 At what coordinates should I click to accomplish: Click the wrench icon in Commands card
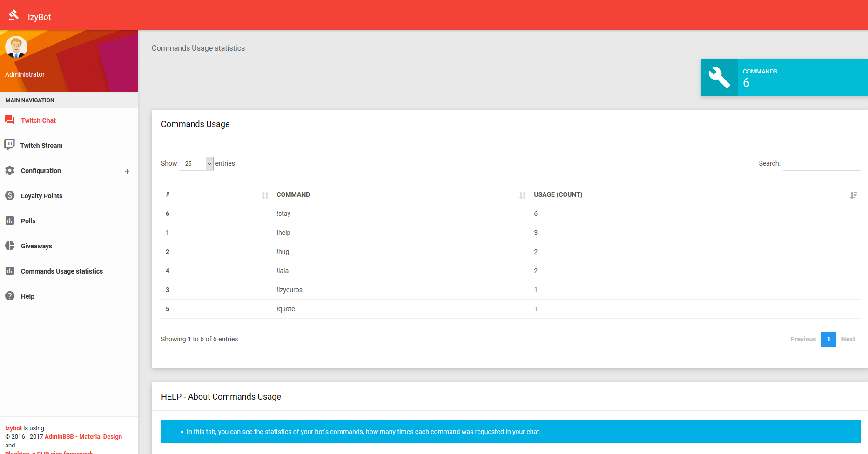720,78
